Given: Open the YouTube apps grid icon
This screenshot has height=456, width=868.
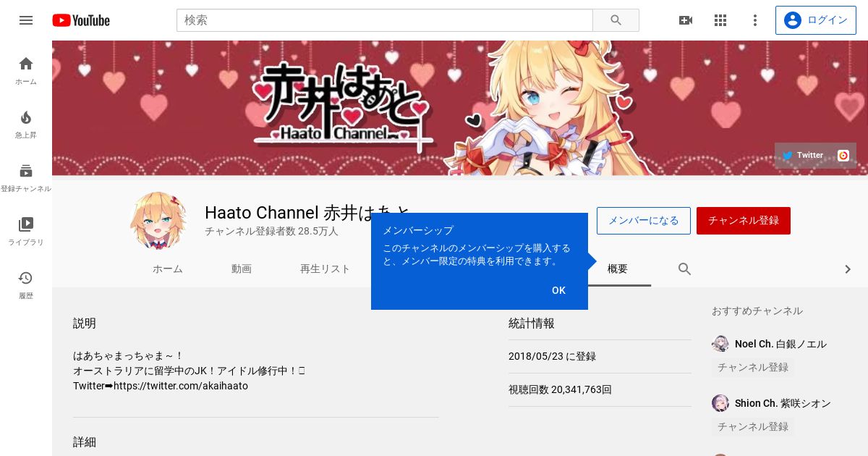Looking at the screenshot, I should click(x=720, y=20).
